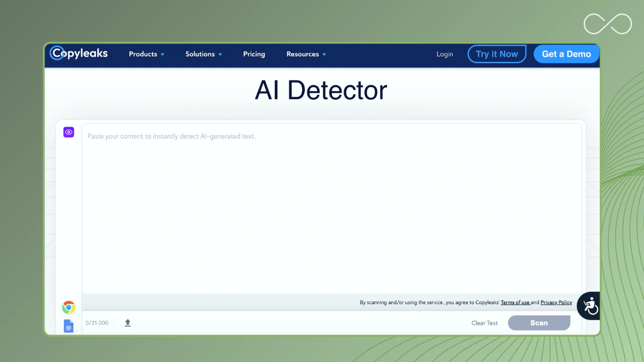This screenshot has height=362, width=644.
Task: Open the Products menu
Action: [143, 54]
